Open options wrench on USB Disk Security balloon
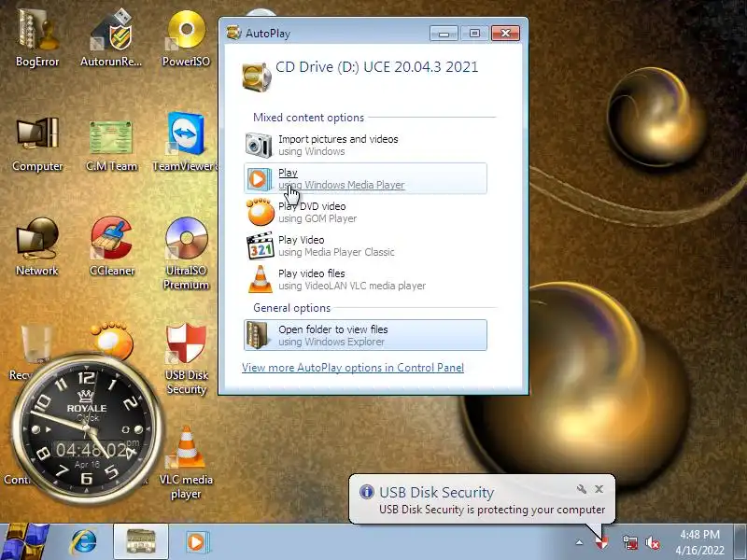Image resolution: width=747 pixels, height=560 pixels. coord(581,488)
